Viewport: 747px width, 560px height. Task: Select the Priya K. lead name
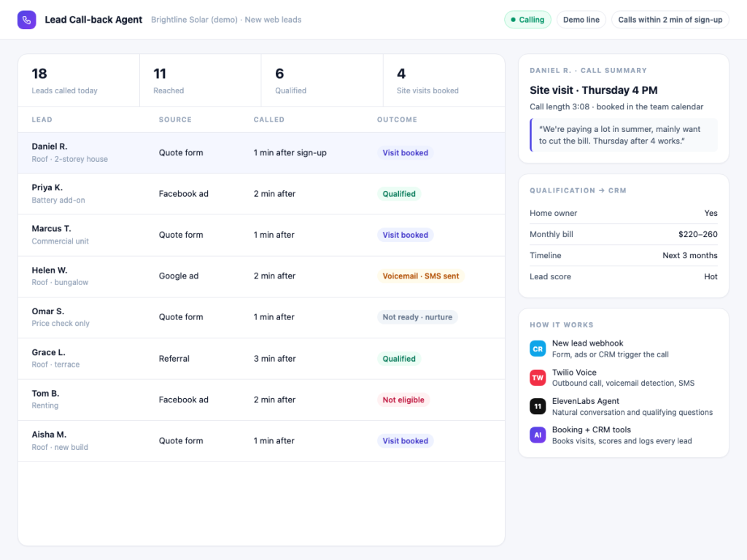pyautogui.click(x=47, y=187)
